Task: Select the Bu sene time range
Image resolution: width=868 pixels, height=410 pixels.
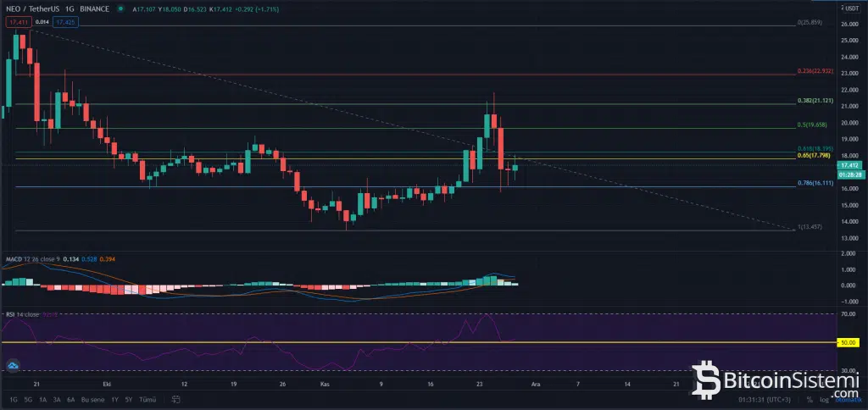Action: 93,400
